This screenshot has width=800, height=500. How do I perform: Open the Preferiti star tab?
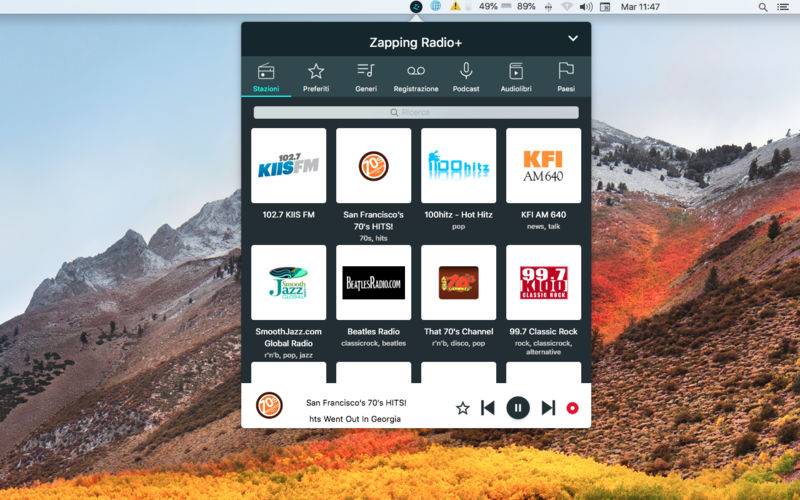(316, 77)
